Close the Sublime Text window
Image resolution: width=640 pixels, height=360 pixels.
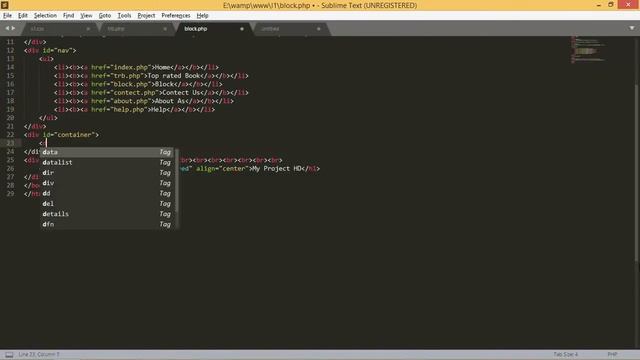pyautogui.click(x=628, y=5)
